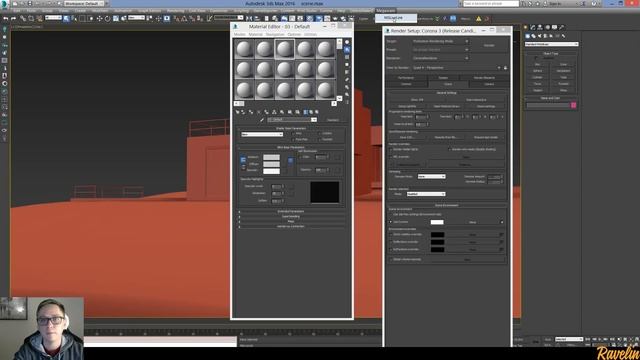Open Target dropdown in Render Setup
This screenshot has height=360, width=640.
(440, 41)
